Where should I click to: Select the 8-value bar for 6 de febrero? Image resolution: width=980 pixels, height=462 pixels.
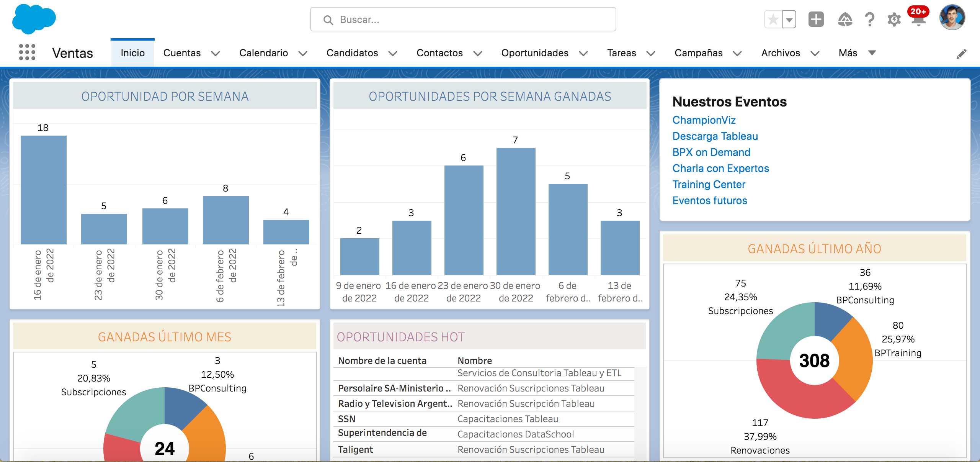[225, 220]
